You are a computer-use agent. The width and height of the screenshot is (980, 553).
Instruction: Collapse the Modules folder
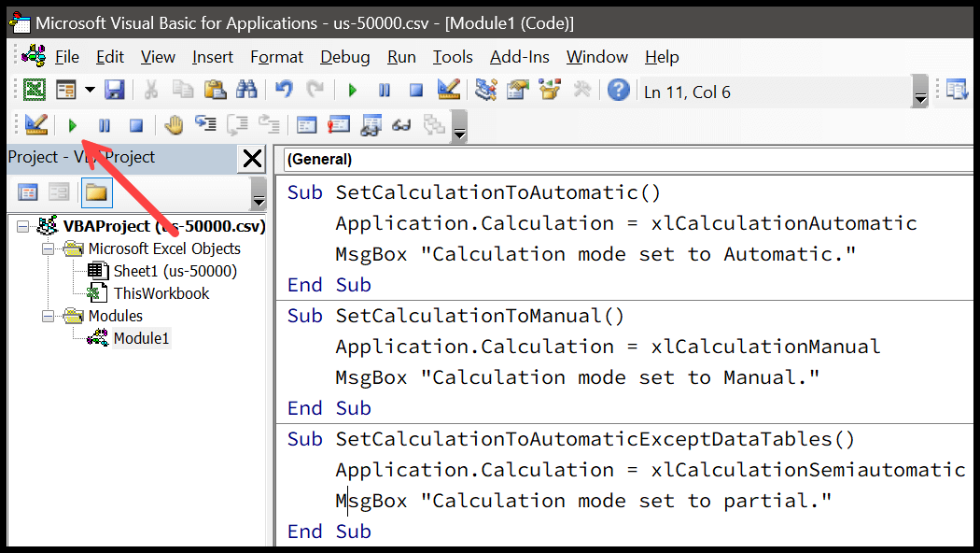[x=48, y=316]
